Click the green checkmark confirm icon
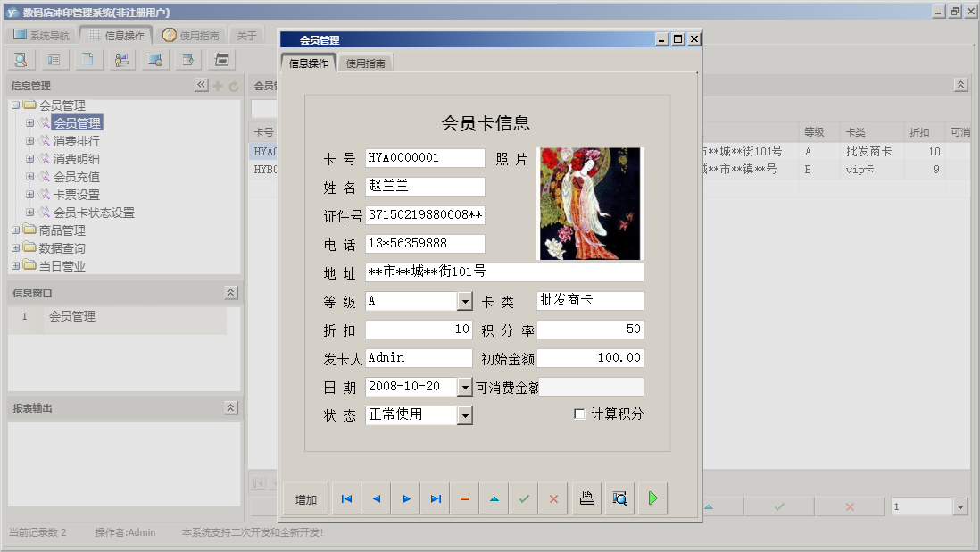980x552 pixels. click(524, 498)
